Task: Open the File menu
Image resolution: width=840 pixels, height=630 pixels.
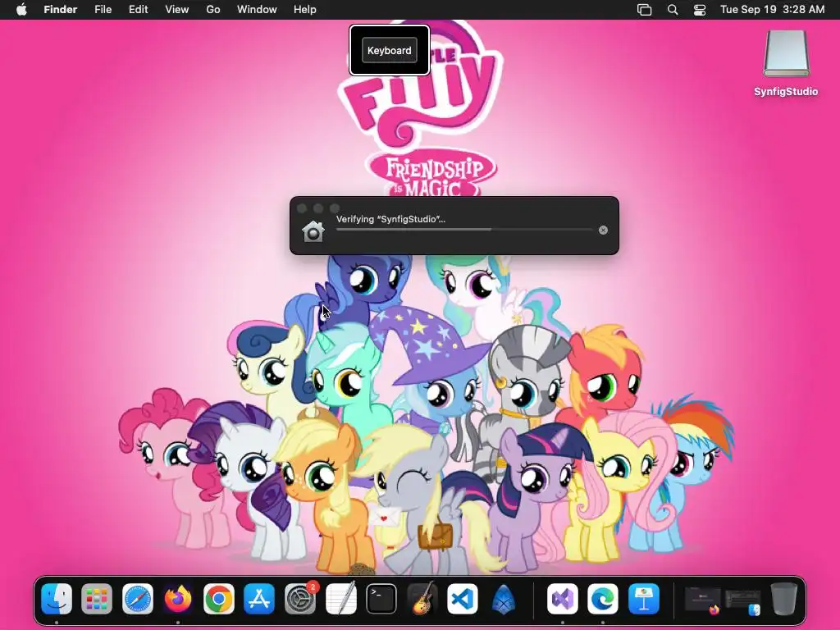Action: [103, 10]
